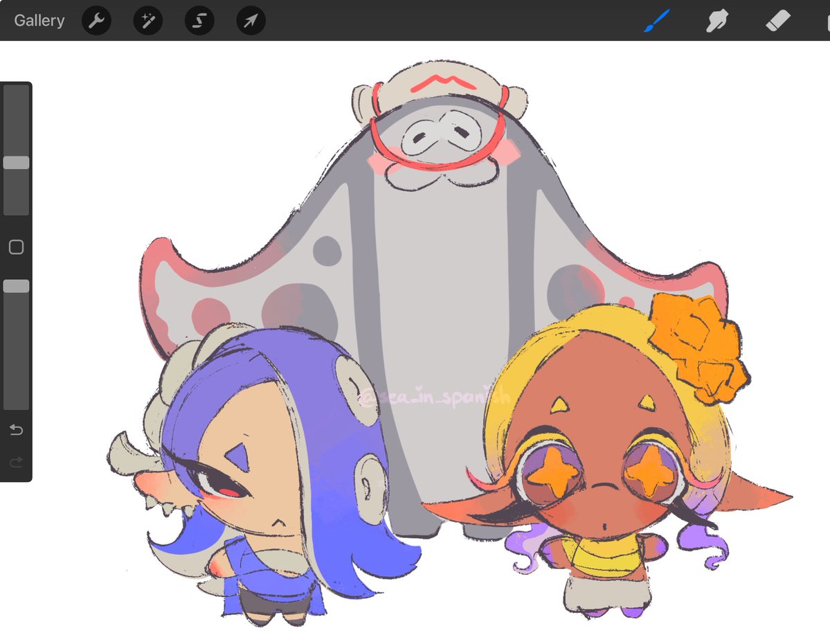Select the Eraser tool

click(777, 21)
